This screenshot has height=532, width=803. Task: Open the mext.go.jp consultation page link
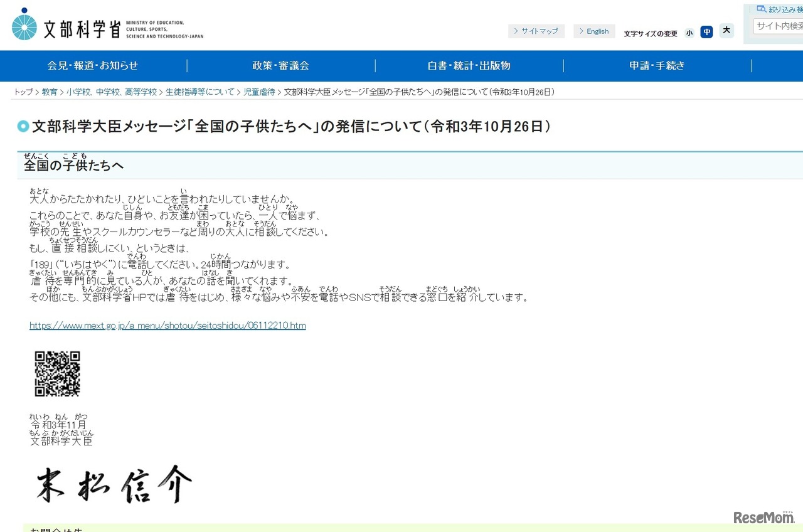tap(167, 325)
